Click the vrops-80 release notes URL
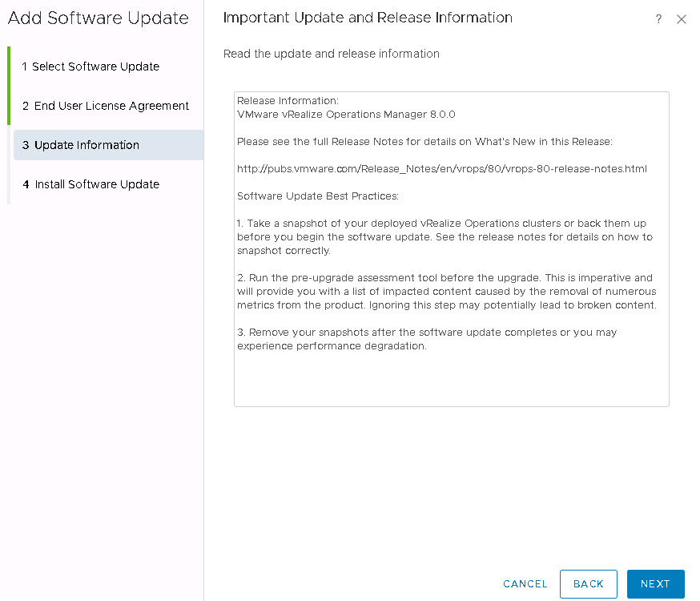Viewport: 700px width, 601px height. coord(442,169)
